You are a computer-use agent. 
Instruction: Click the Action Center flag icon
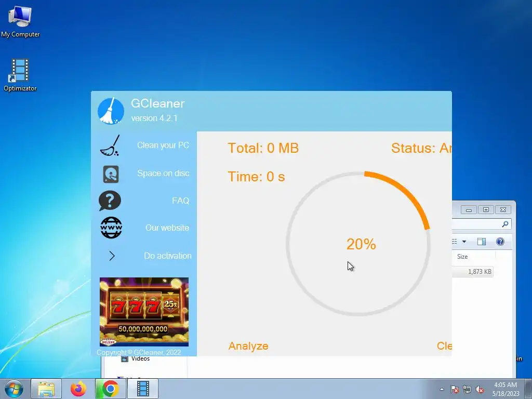click(x=454, y=389)
